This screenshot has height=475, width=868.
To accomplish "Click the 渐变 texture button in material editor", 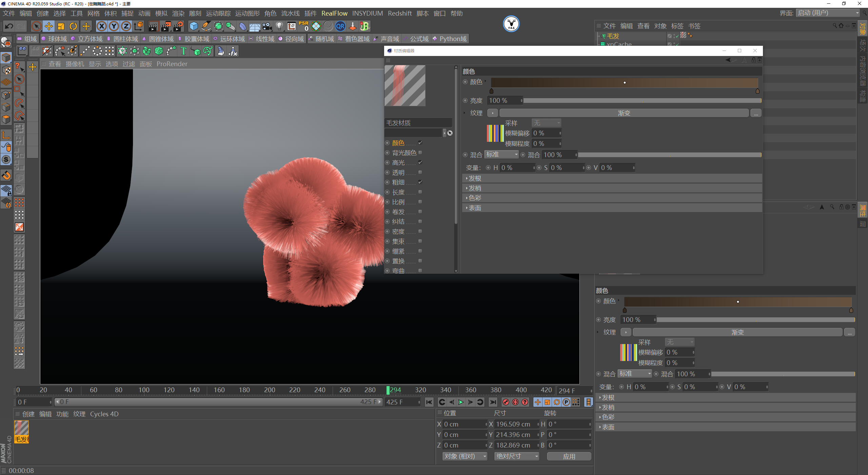I will pos(624,113).
